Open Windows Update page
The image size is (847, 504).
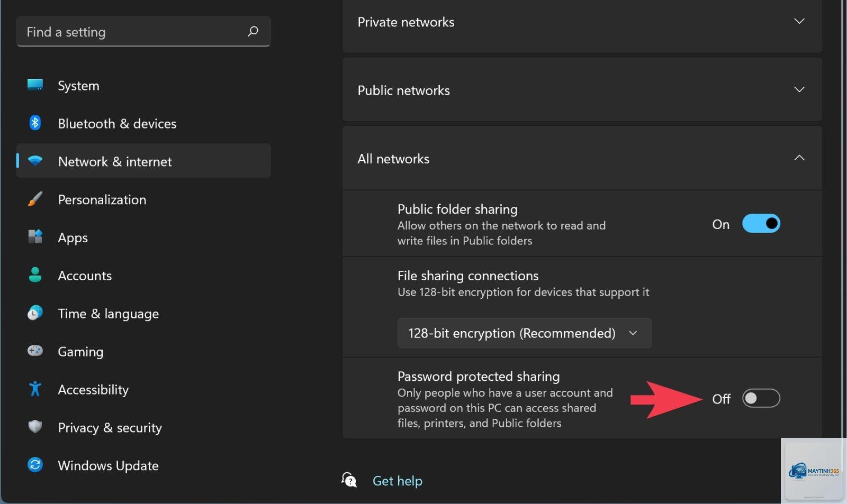(143, 465)
